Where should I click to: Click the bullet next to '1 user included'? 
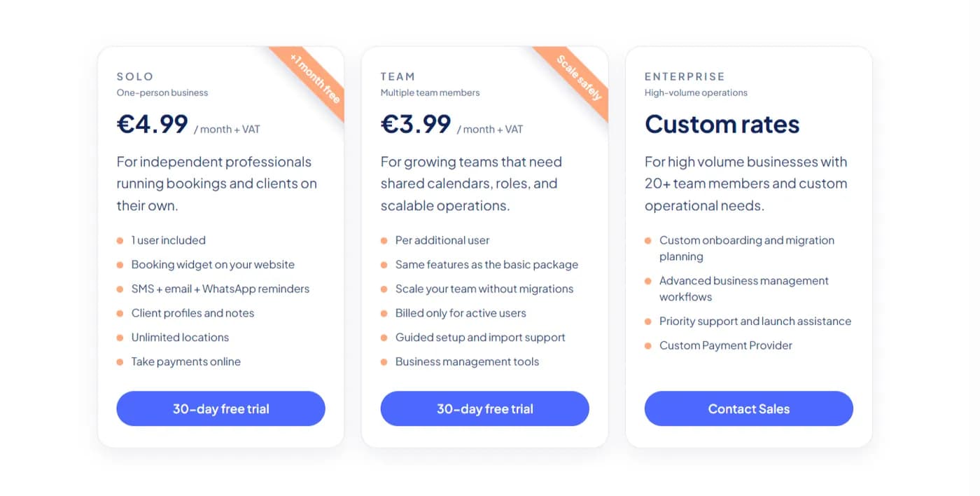pyautogui.click(x=119, y=240)
